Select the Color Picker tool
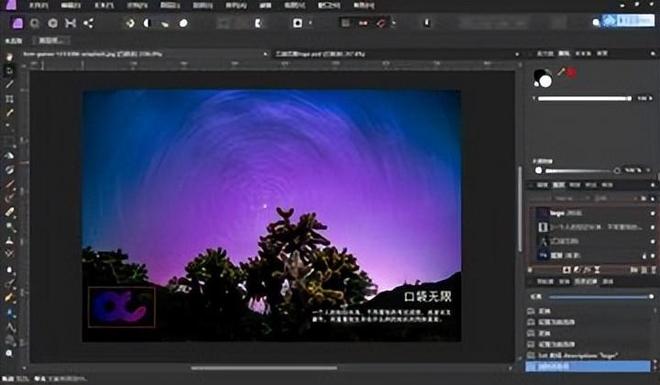The image size is (660, 385). point(9,85)
